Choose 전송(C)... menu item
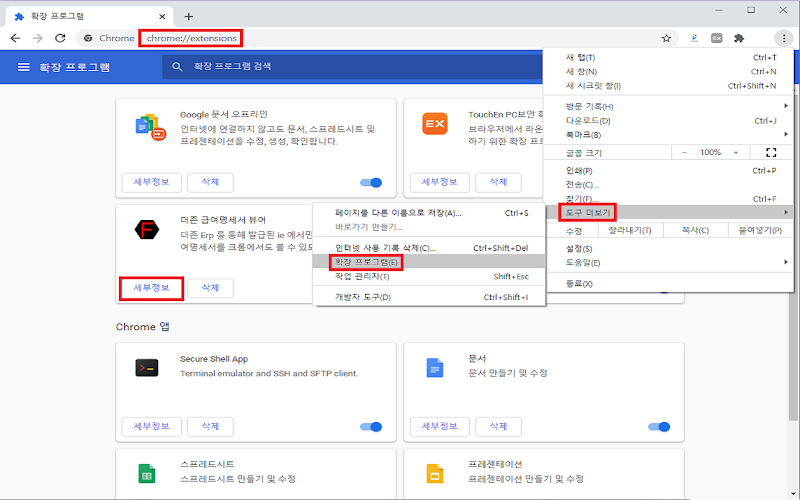This screenshot has width=800, height=500. coord(668,185)
